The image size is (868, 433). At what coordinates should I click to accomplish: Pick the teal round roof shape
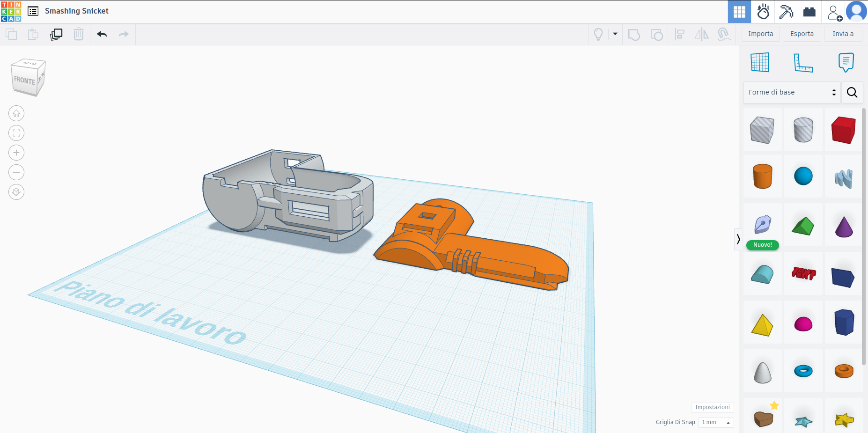tap(762, 274)
